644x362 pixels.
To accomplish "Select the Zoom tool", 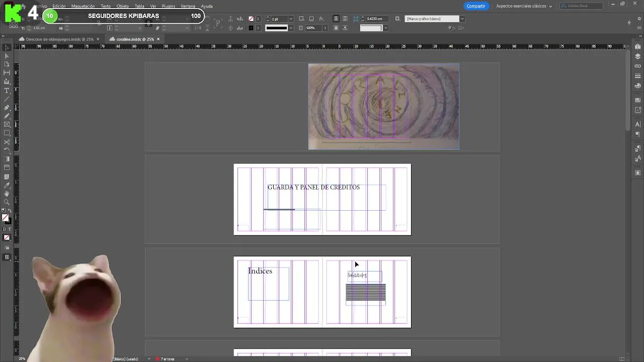I will pos(7,202).
